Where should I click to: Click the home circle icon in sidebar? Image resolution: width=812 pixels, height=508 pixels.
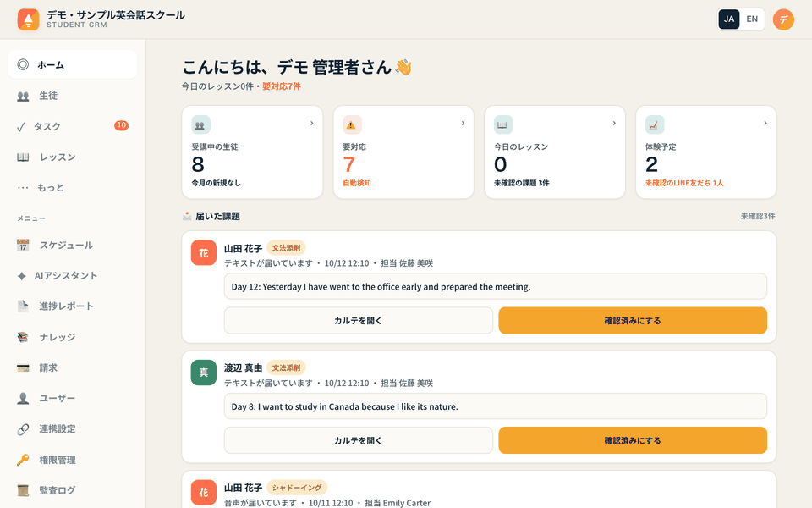[23, 65]
